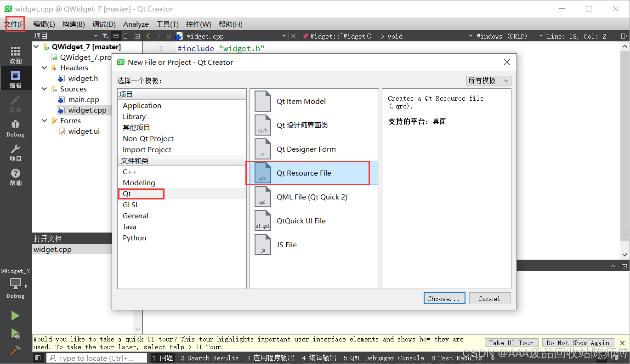Open the 项目 (Projects) wrench mode icon
The image size is (630, 364).
[x=16, y=153]
